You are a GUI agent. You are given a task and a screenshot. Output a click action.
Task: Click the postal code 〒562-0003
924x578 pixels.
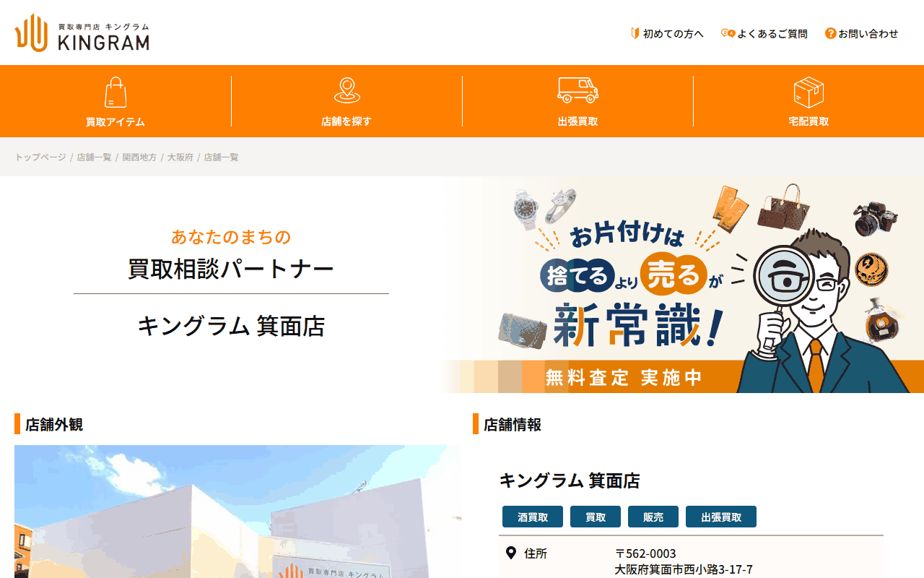coord(645,553)
